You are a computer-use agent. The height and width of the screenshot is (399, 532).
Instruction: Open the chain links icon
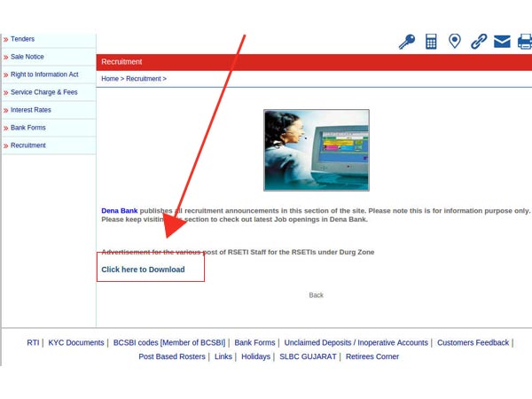tap(479, 42)
